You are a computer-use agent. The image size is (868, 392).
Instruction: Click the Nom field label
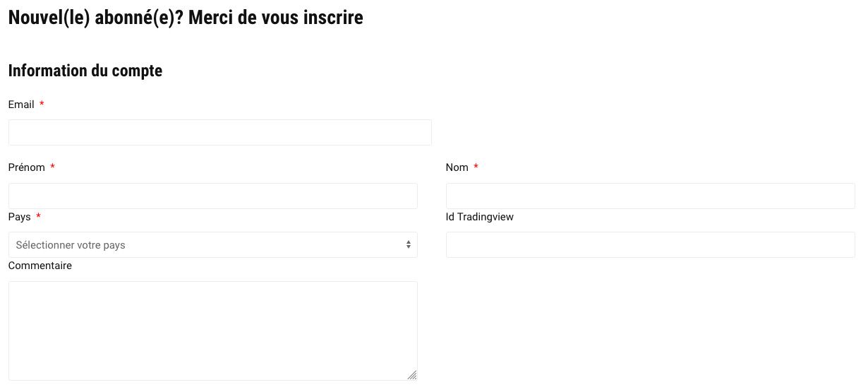pos(457,167)
